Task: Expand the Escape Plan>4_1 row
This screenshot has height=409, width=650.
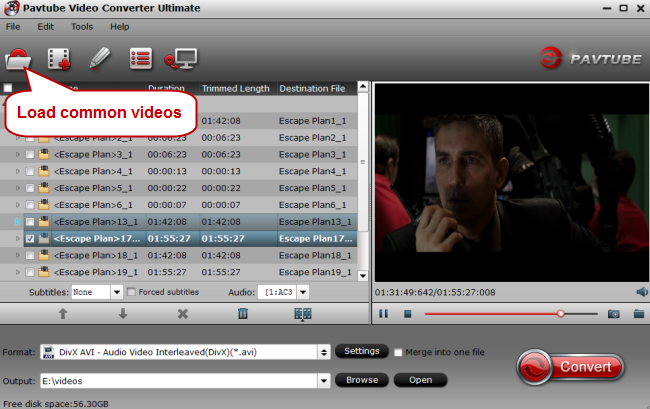Action: [x=17, y=171]
